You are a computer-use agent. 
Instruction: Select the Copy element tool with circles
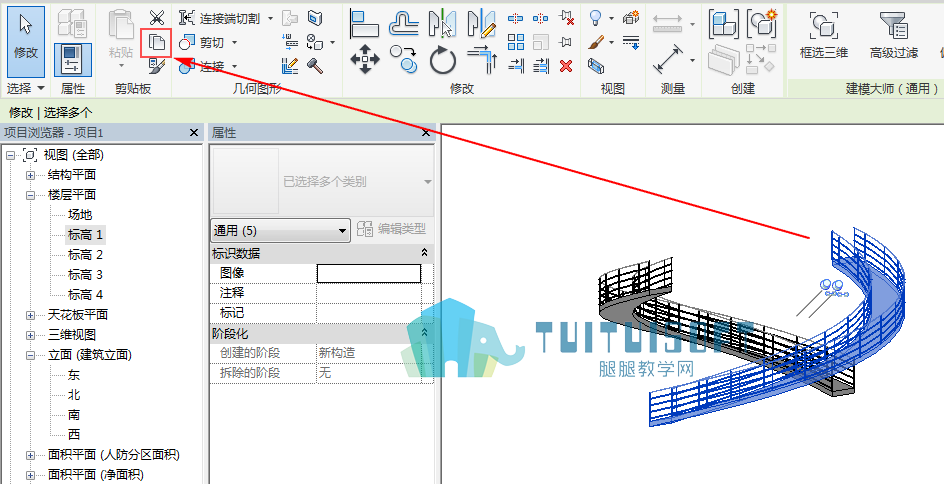(x=403, y=59)
